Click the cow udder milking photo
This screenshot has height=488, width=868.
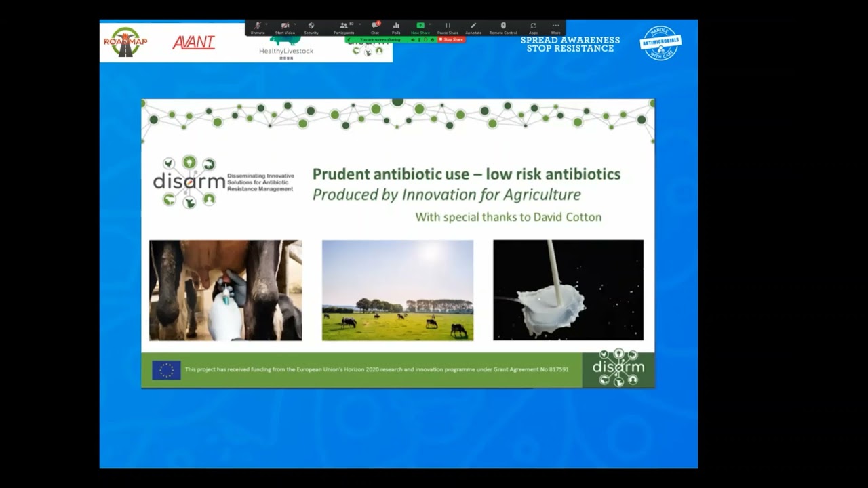tap(226, 290)
